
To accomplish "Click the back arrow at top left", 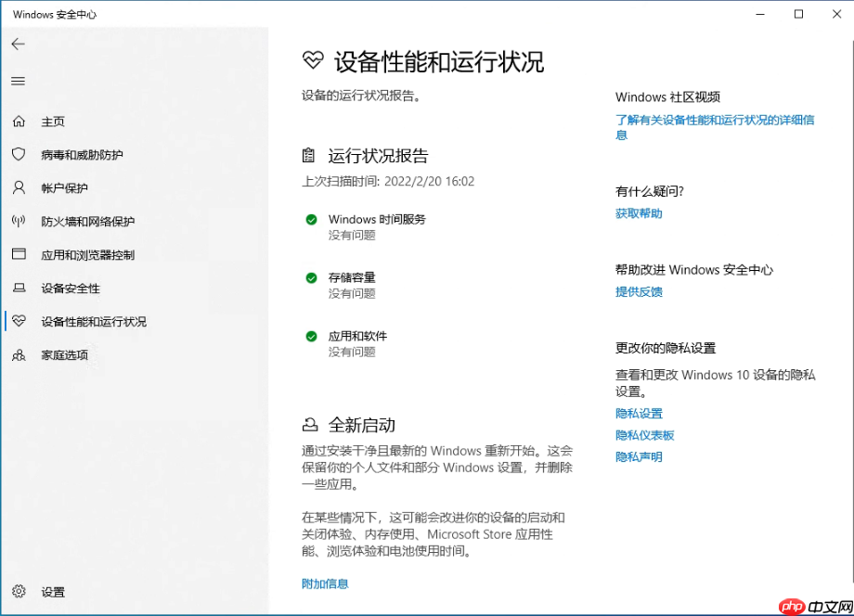I will (18, 44).
